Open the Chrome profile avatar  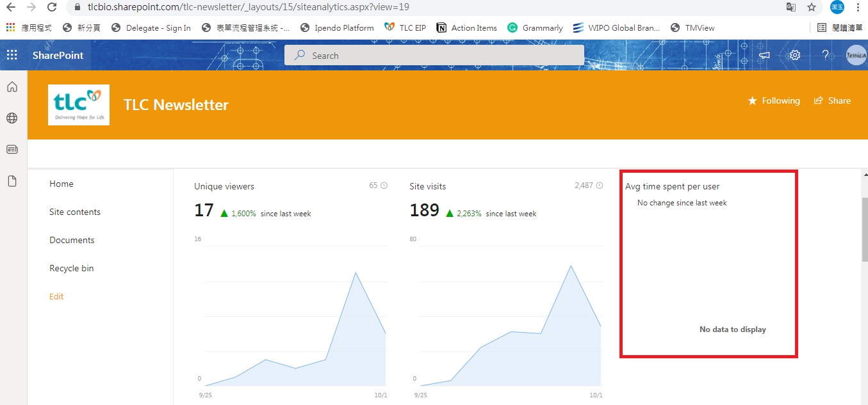(837, 7)
